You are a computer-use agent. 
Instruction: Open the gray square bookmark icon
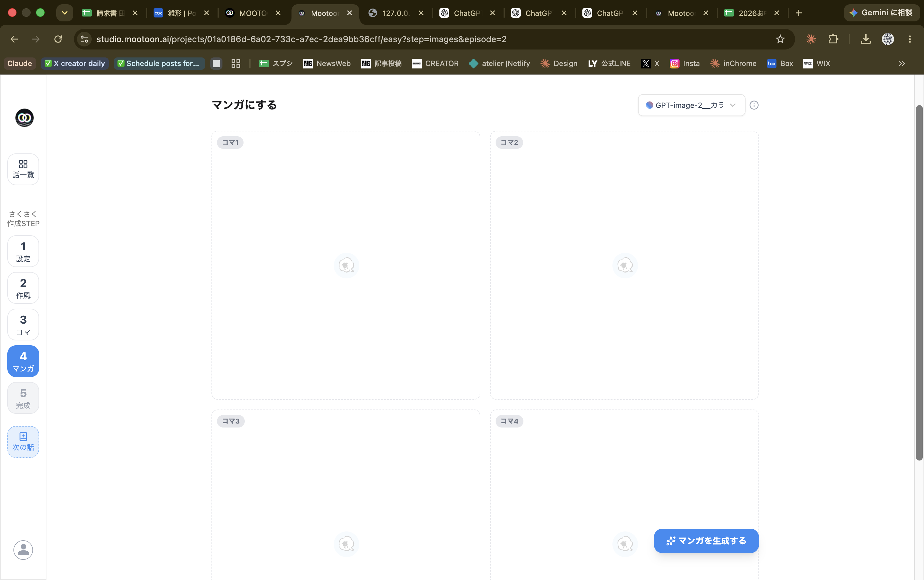[216, 63]
